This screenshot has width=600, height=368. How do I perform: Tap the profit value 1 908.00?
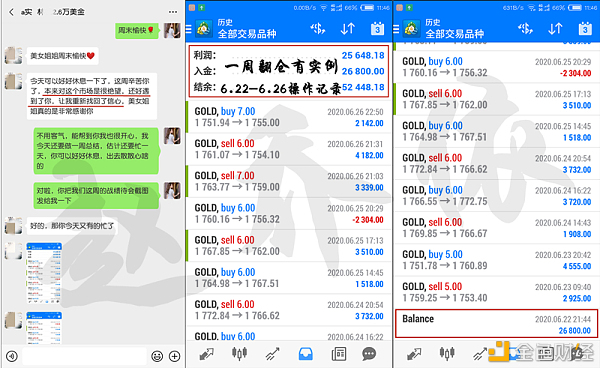[577, 234]
